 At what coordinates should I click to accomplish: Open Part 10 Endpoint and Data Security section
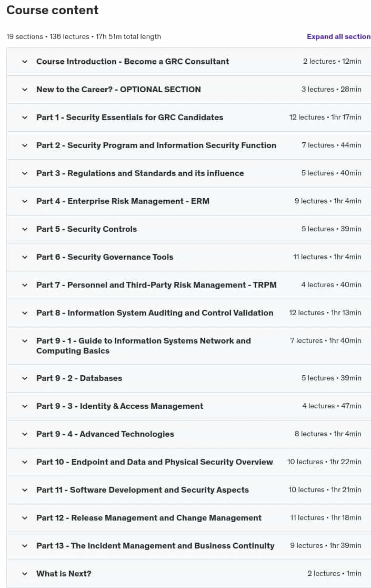tap(189, 462)
